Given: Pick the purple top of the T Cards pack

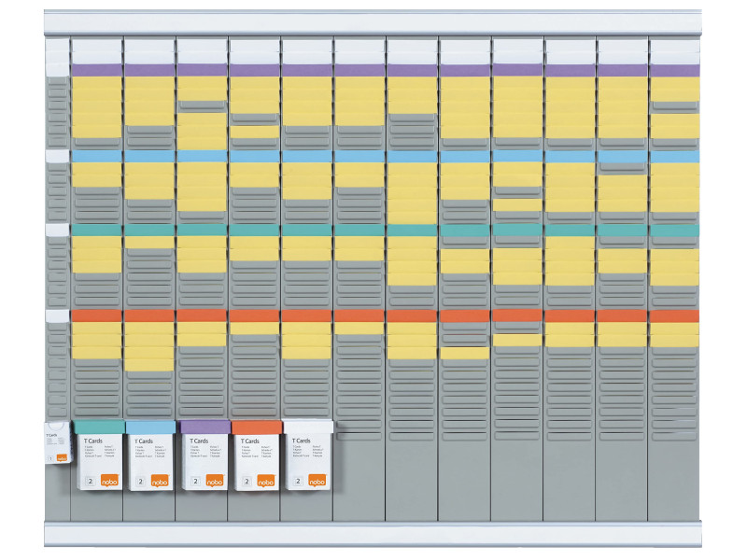Looking at the screenshot, I should 205,427.
